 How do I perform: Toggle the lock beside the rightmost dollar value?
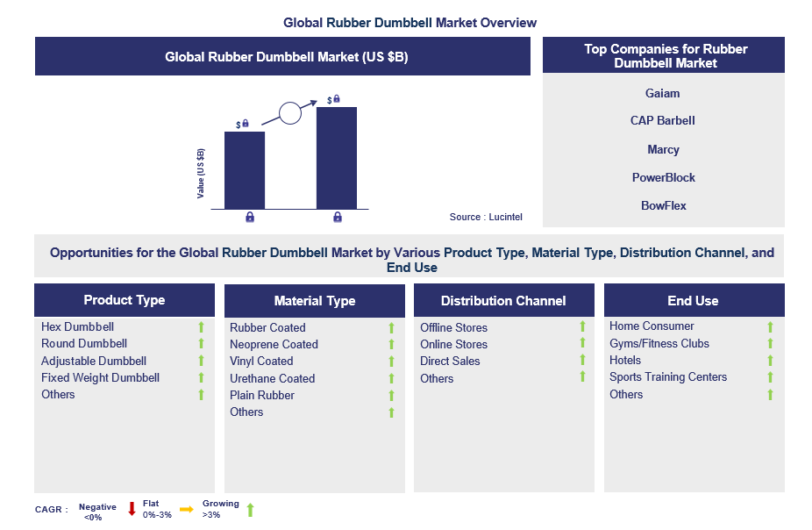tap(337, 99)
